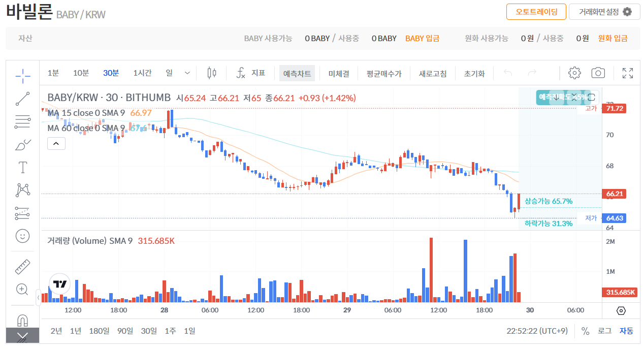Take a chart snapshot with camera icon
644x351 pixels.
pyautogui.click(x=598, y=73)
